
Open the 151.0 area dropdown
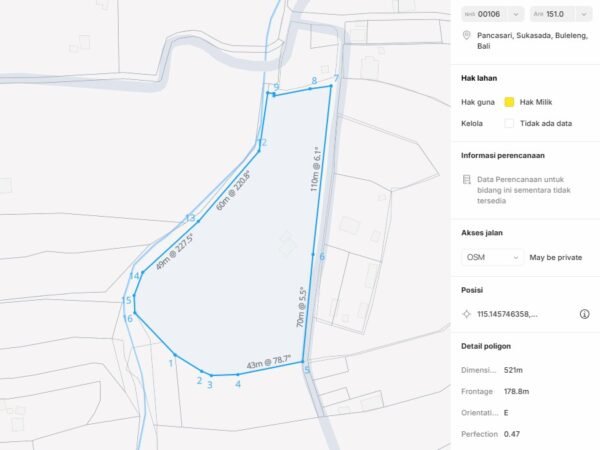tap(561, 14)
